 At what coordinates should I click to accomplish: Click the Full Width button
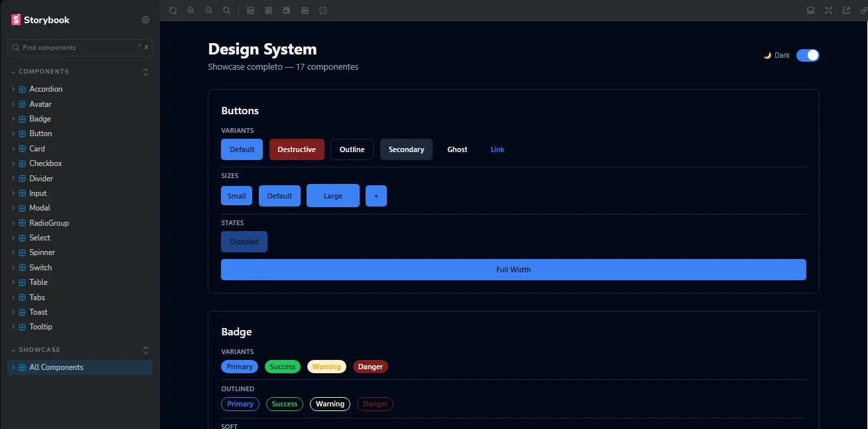514,270
